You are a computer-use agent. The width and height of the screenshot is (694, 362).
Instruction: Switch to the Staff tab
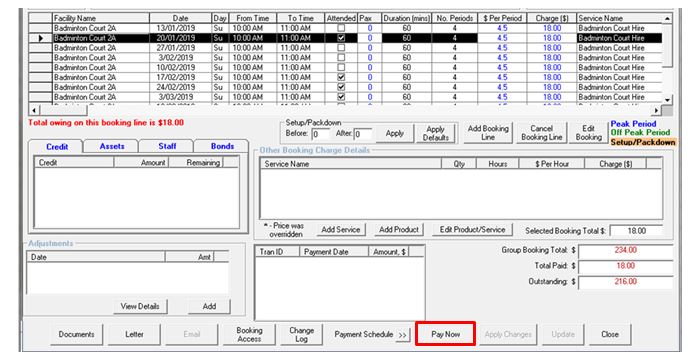(x=167, y=146)
